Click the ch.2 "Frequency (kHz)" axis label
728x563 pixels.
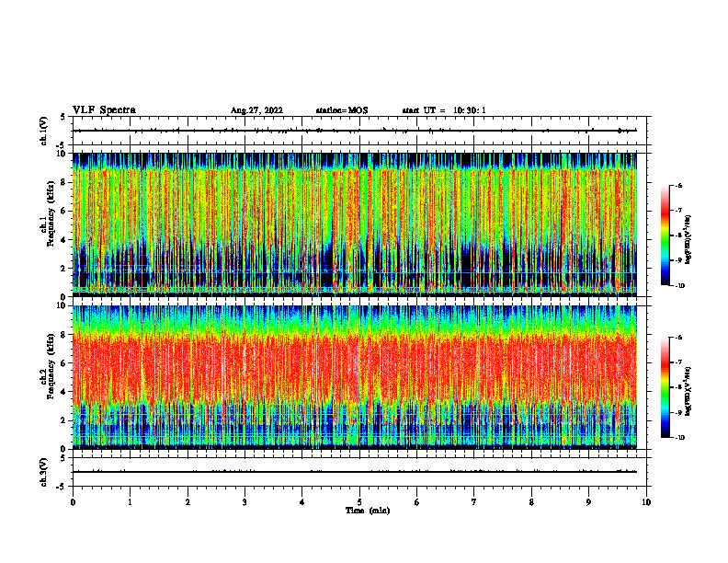(x=51, y=366)
